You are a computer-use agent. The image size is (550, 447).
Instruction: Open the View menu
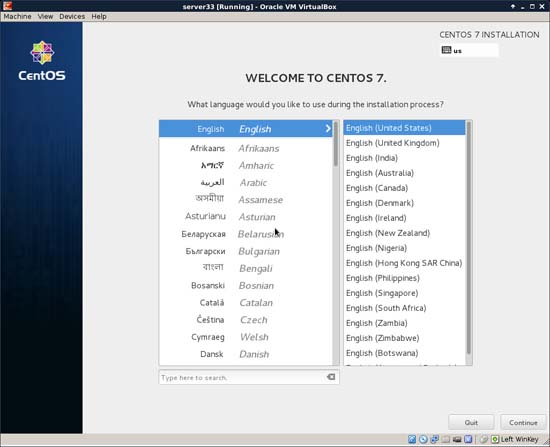tap(45, 16)
